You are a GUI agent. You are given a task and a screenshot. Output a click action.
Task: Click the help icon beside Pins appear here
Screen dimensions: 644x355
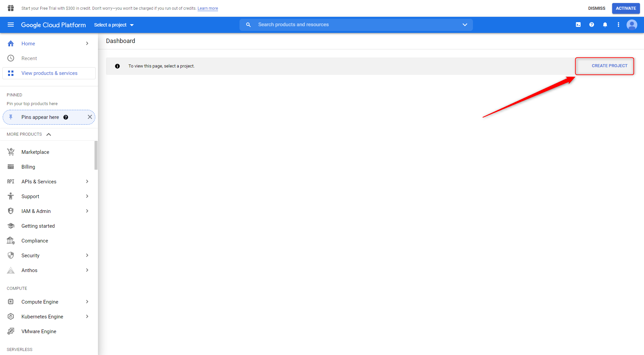click(x=66, y=117)
